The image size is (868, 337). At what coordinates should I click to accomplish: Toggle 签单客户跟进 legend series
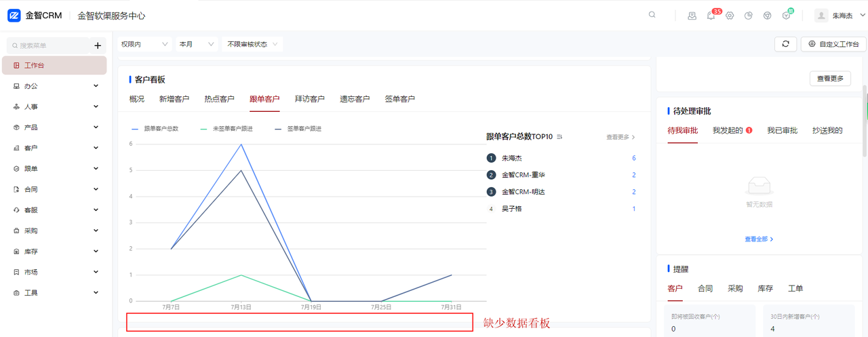coord(297,128)
